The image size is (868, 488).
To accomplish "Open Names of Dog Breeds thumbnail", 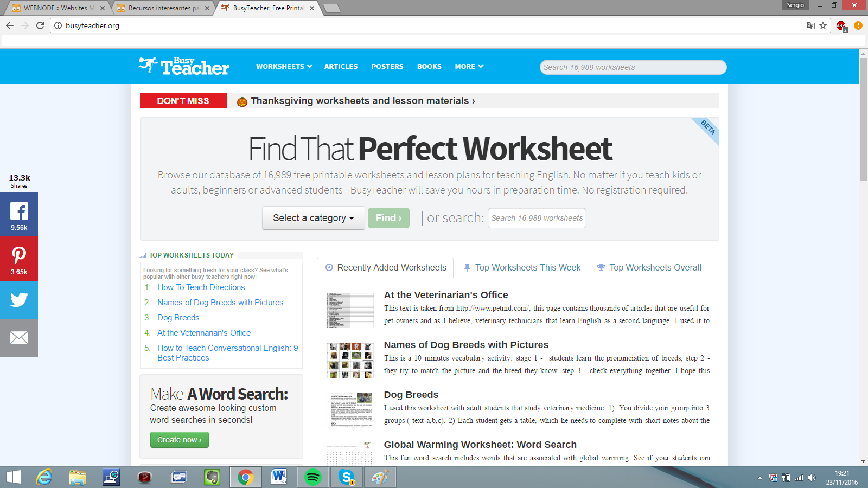I will tap(350, 360).
